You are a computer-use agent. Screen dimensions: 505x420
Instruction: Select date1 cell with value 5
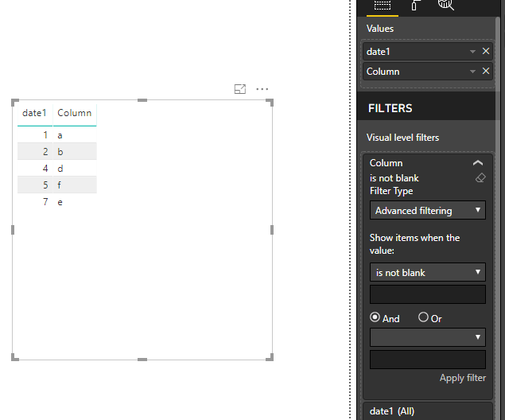click(35, 185)
